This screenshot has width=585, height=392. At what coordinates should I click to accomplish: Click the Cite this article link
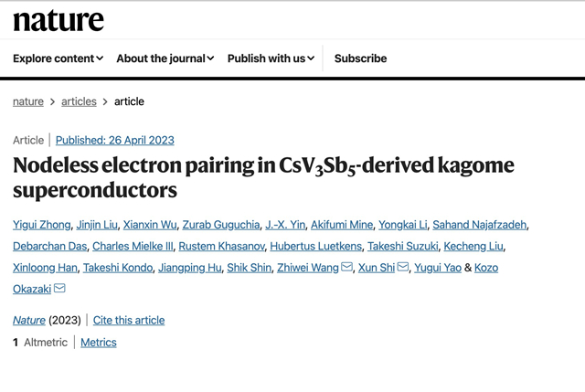point(129,320)
